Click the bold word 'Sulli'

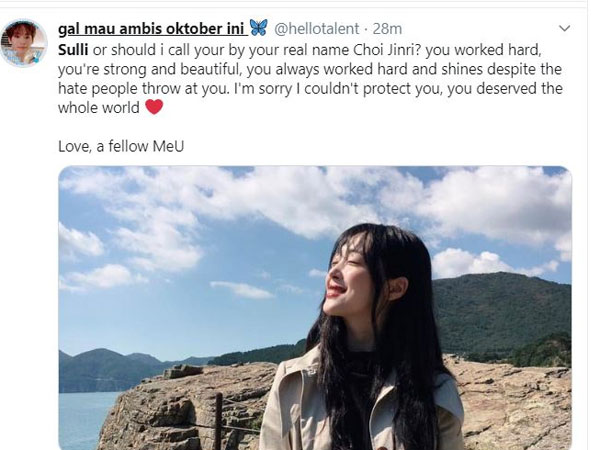pyautogui.click(x=73, y=50)
